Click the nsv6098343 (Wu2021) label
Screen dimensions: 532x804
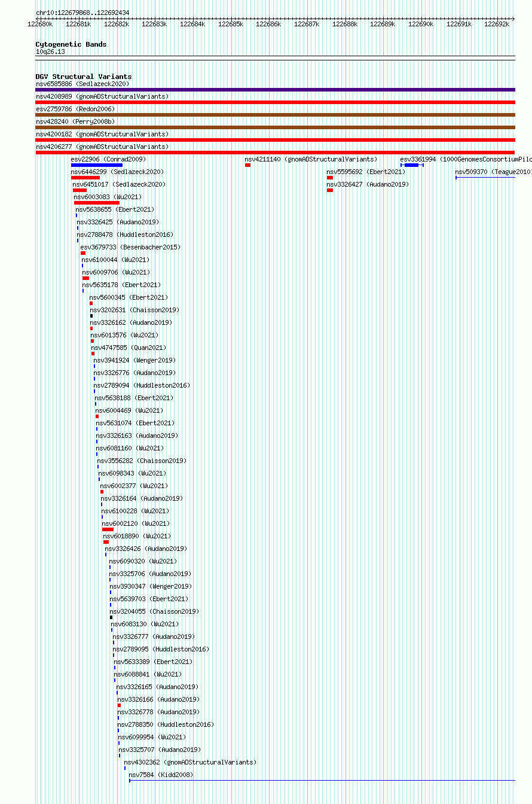133,473
